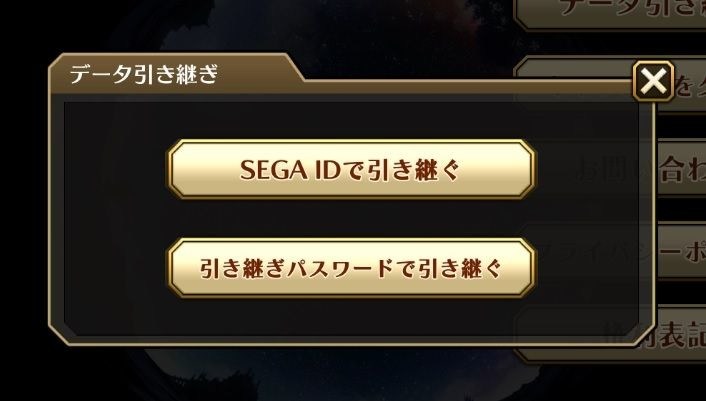Select the データ引き継ぎ dialog title tab

pos(144,74)
